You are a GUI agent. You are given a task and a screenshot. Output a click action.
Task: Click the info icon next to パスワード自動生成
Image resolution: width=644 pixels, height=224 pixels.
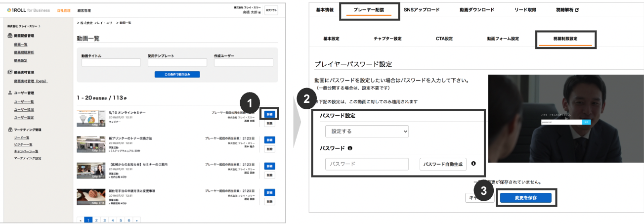tap(473, 164)
